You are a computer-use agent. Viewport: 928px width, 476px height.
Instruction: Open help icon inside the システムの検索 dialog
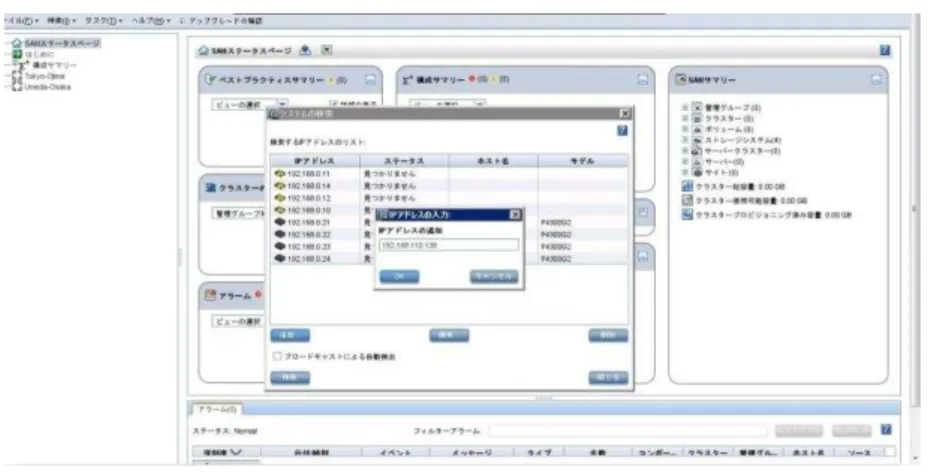(x=622, y=130)
